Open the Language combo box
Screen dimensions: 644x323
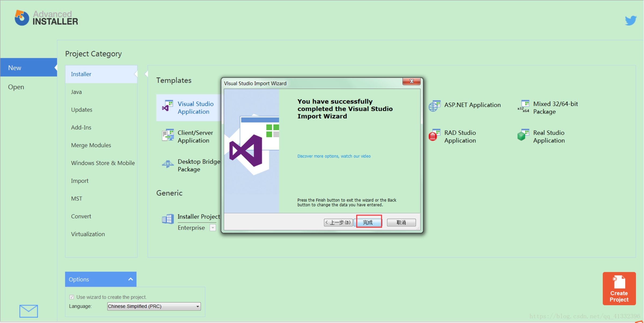click(x=154, y=306)
